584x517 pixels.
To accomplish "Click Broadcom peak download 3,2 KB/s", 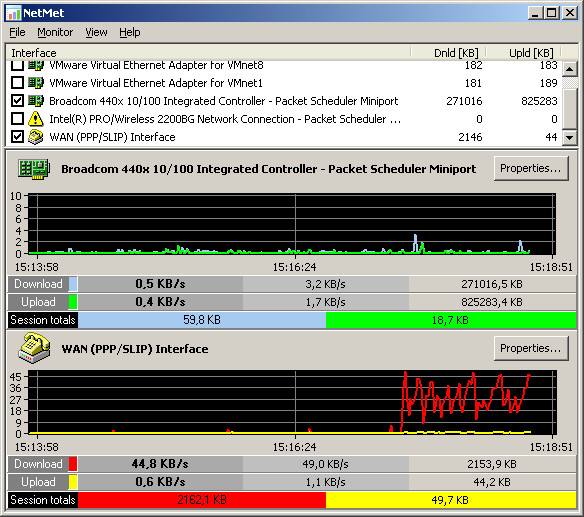I will (x=326, y=284).
